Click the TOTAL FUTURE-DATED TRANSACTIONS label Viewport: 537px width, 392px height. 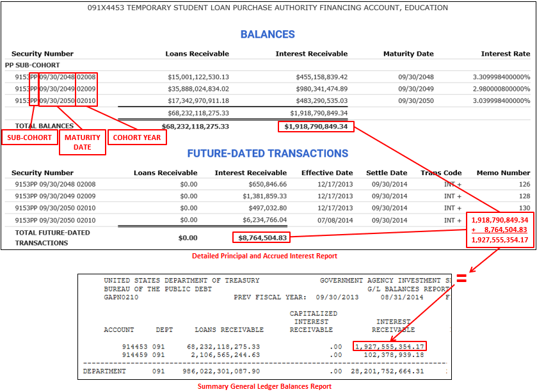52,238
